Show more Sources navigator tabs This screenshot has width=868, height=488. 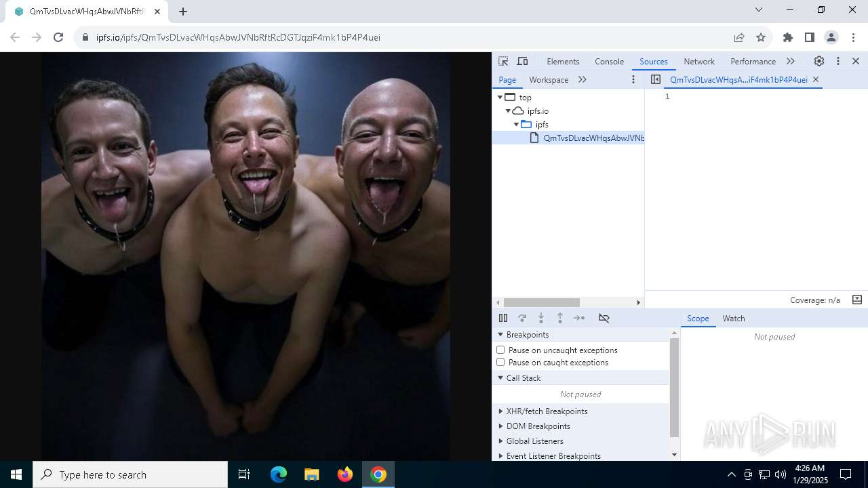(x=583, y=79)
